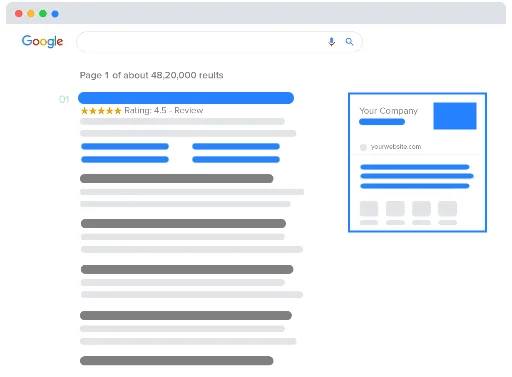Click the 'Your Company' title in the panel

[388, 111]
